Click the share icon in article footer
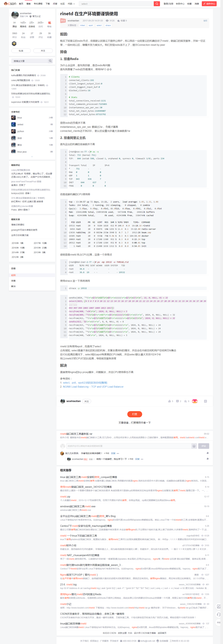Image resolution: width=223 pixels, height=644 pixels. pyautogui.click(x=205, y=401)
